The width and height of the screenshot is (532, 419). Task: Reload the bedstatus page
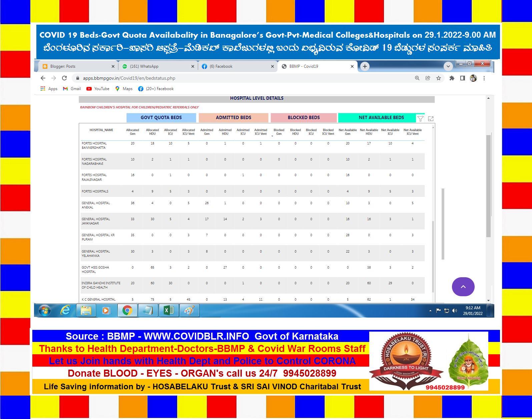click(x=64, y=78)
